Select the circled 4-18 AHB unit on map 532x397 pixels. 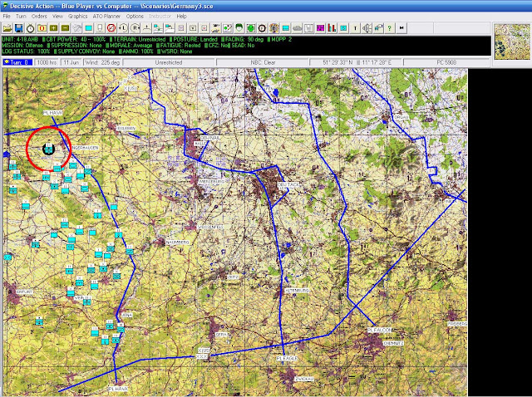[x=48, y=149]
